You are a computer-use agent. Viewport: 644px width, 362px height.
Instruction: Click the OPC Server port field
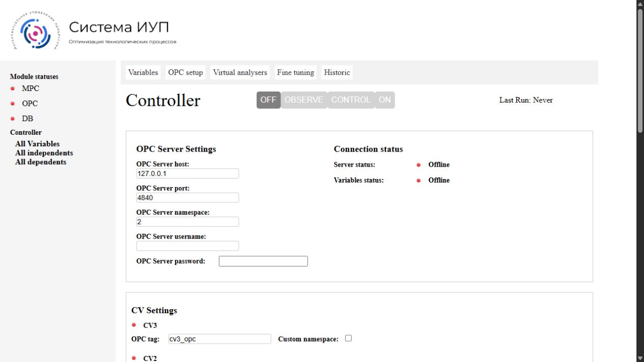[x=187, y=198]
